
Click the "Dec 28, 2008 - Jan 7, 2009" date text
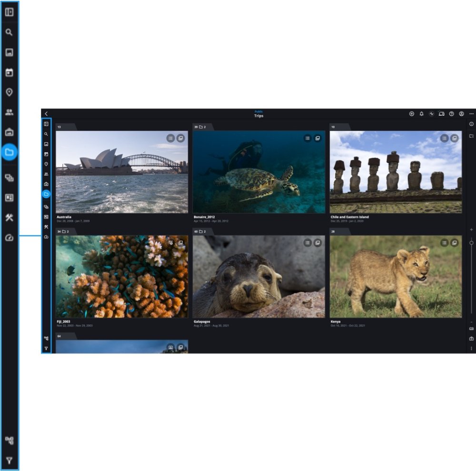73,221
